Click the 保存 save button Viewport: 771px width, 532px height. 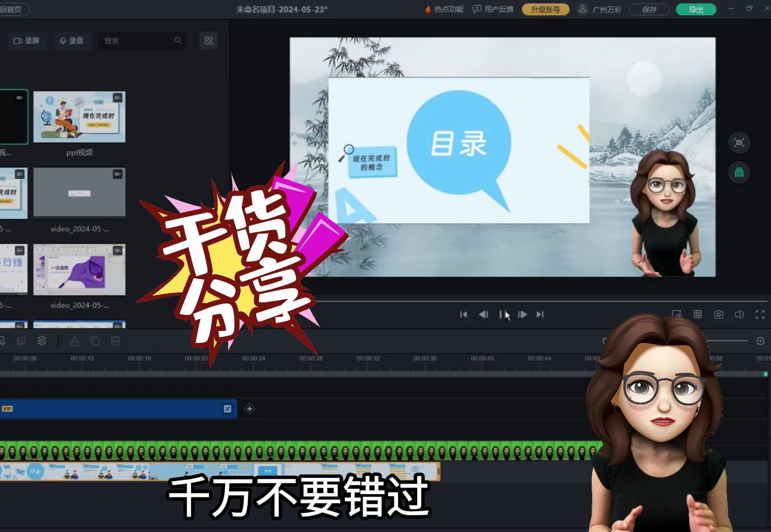649,9
